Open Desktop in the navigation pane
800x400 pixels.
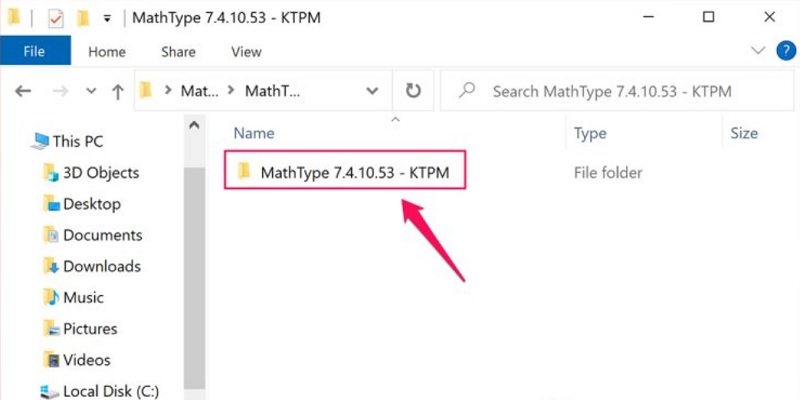(x=82, y=204)
